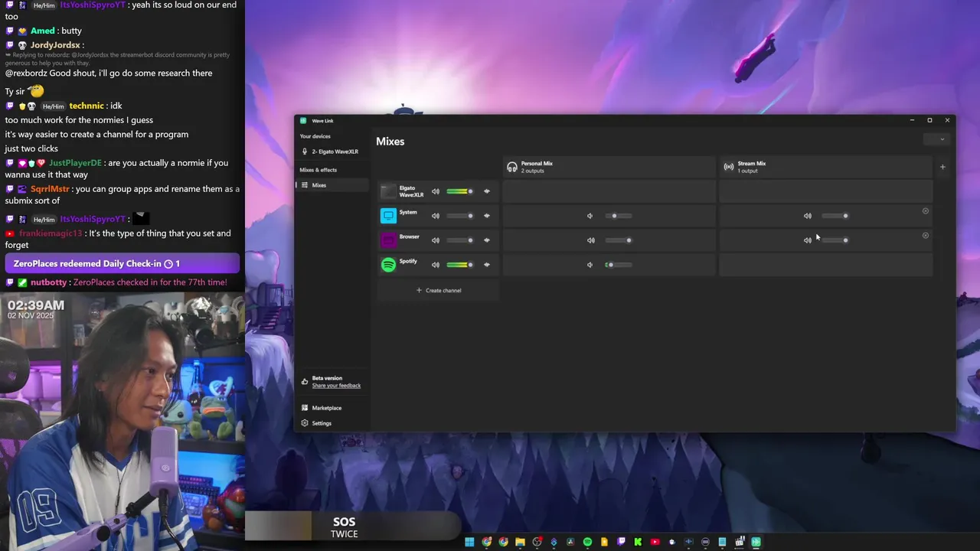
Task: Click the Wave Link taskbar icon
Action: tap(756, 542)
